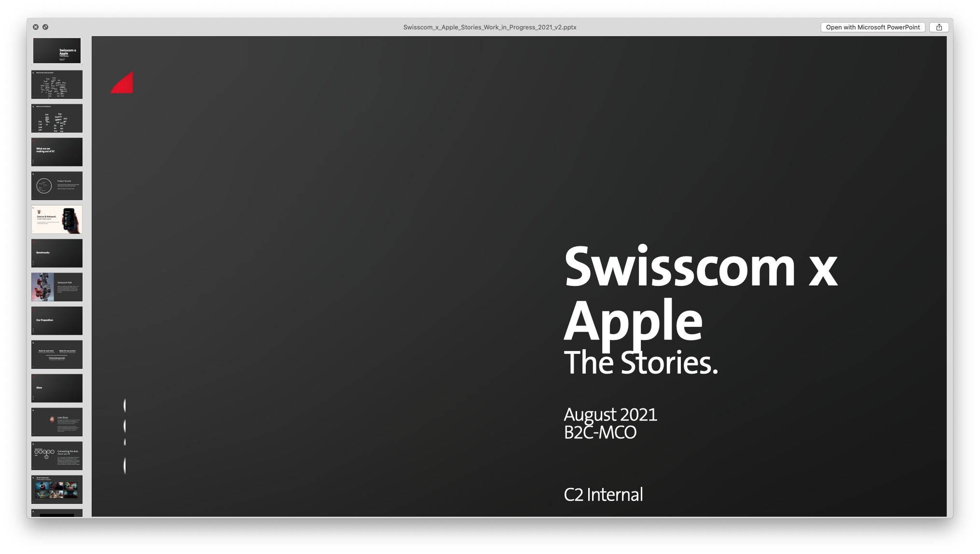Screen dimensions: 980x554
Task: Select the 'Swisscom Net' slide thumbnail
Action: (57, 287)
